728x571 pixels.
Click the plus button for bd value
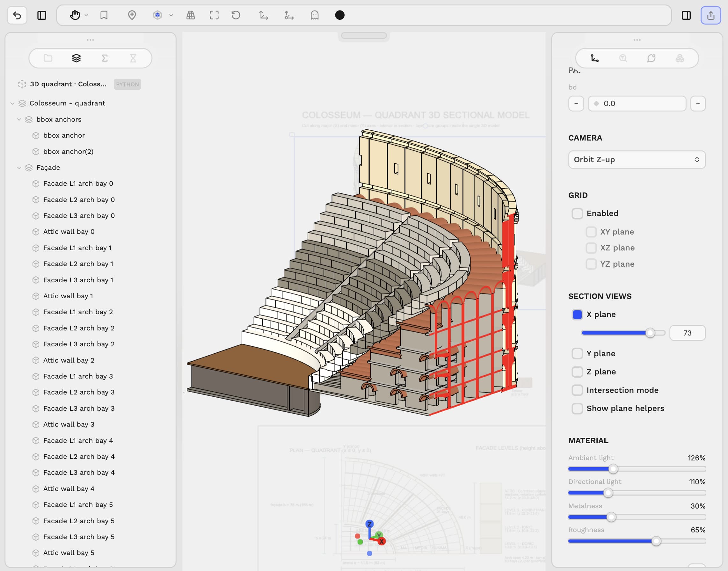click(698, 104)
